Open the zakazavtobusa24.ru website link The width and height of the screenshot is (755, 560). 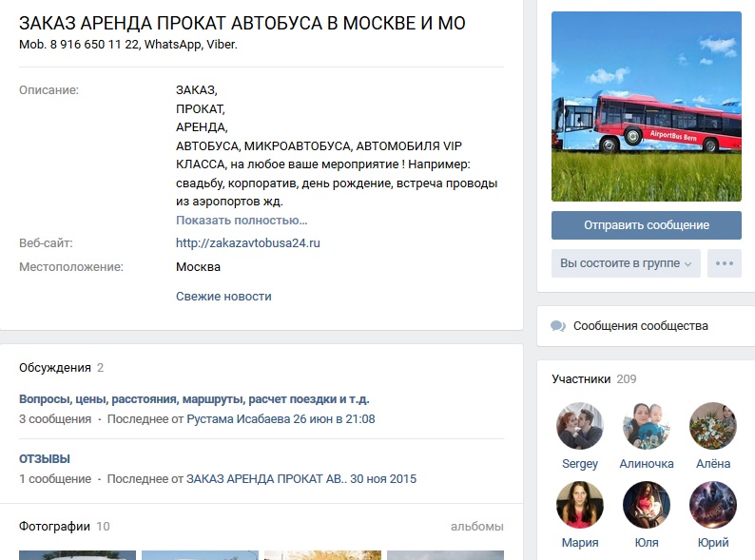(x=248, y=243)
